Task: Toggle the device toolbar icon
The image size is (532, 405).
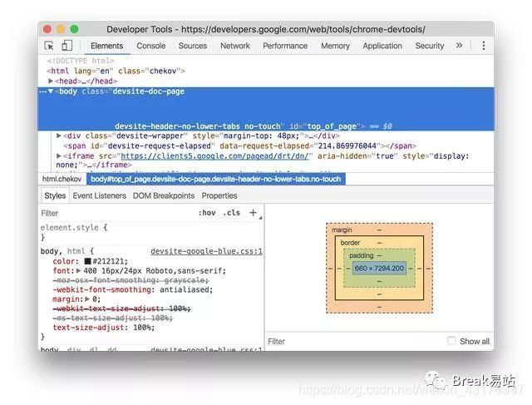Action: coord(66,46)
